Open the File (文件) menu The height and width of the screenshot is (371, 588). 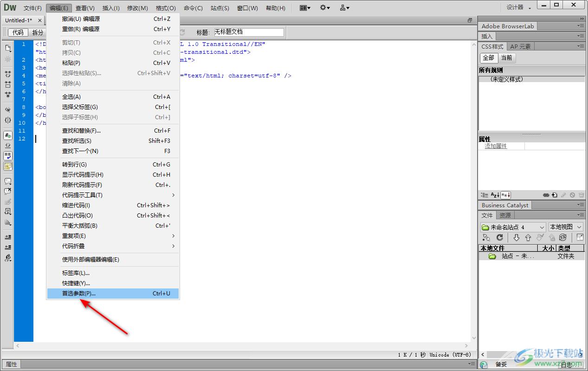32,8
